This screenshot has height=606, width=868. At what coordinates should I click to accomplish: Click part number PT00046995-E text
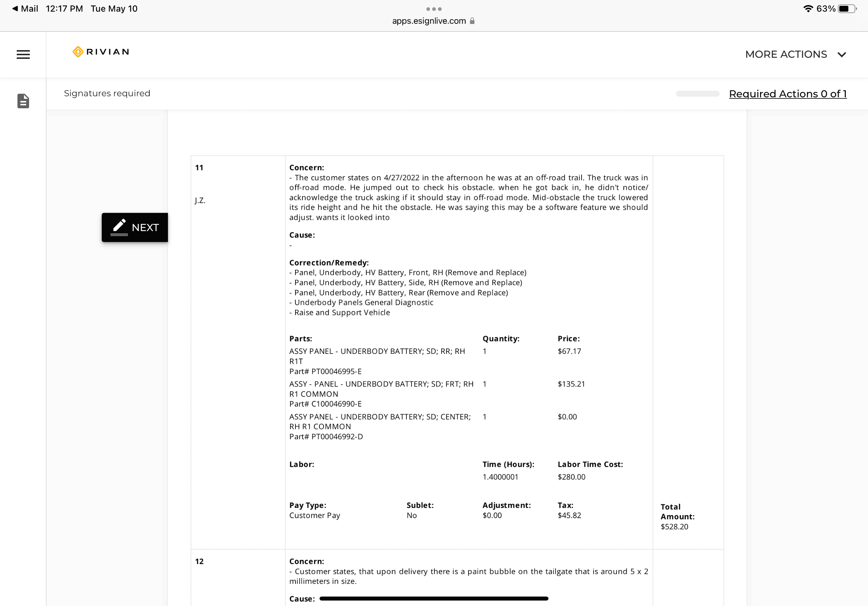[336, 371]
